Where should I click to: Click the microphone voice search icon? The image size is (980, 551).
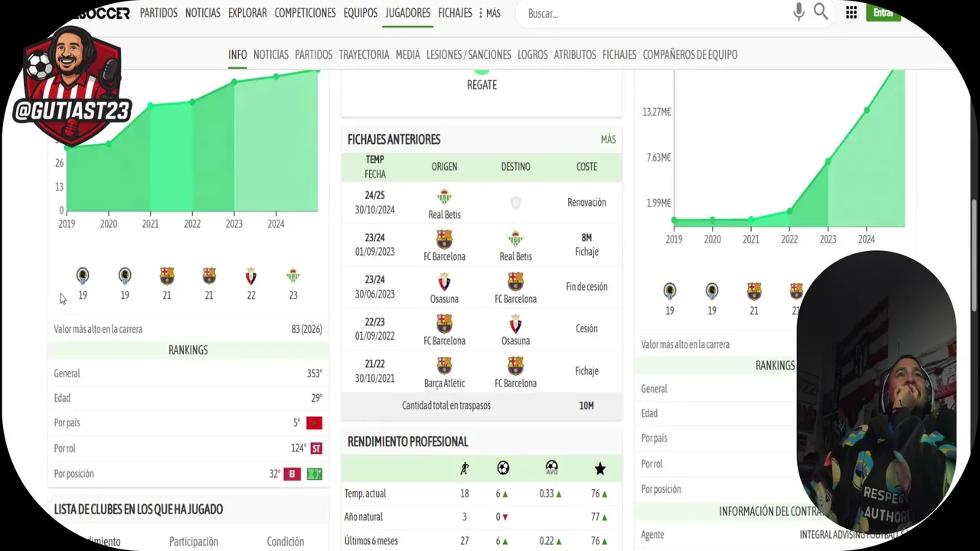click(799, 12)
